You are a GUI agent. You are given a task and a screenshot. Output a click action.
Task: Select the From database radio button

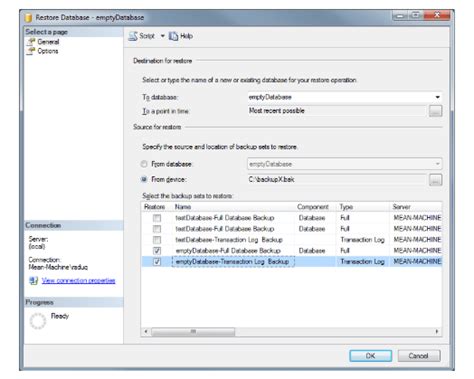pos(144,164)
